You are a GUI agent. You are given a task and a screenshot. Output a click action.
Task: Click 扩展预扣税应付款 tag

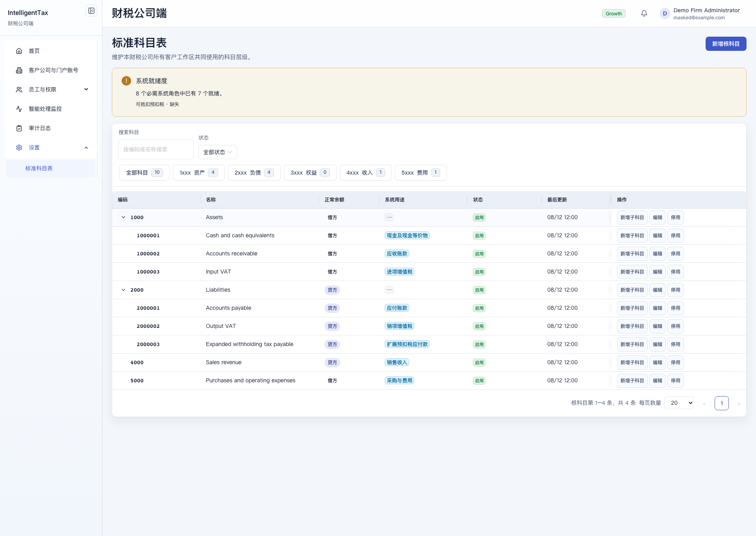pyautogui.click(x=407, y=344)
